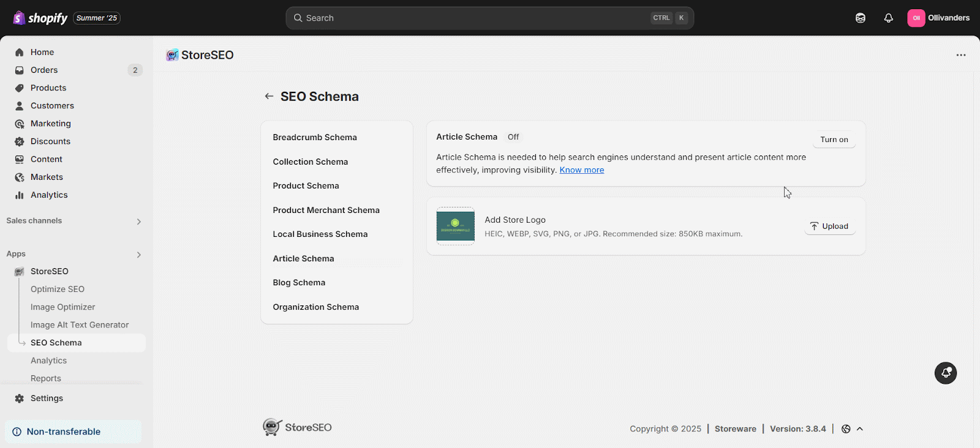The height and width of the screenshot is (448, 980).
Task: Open the Know more link
Action: pos(582,170)
